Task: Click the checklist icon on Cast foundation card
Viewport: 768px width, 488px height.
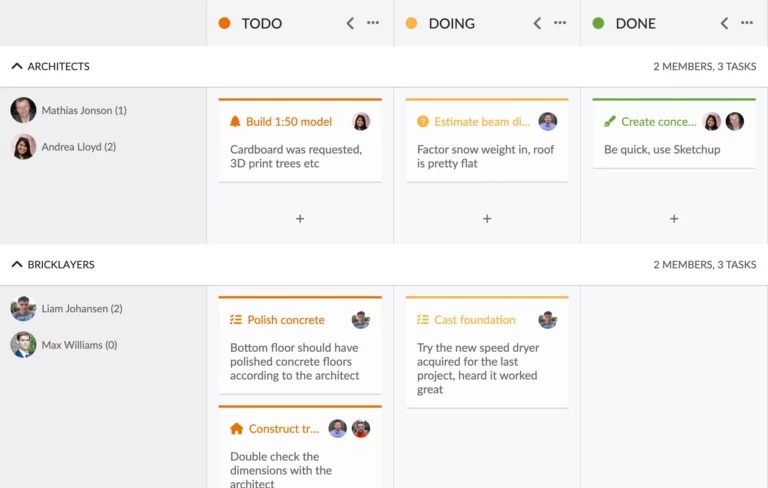Action: [x=423, y=320]
